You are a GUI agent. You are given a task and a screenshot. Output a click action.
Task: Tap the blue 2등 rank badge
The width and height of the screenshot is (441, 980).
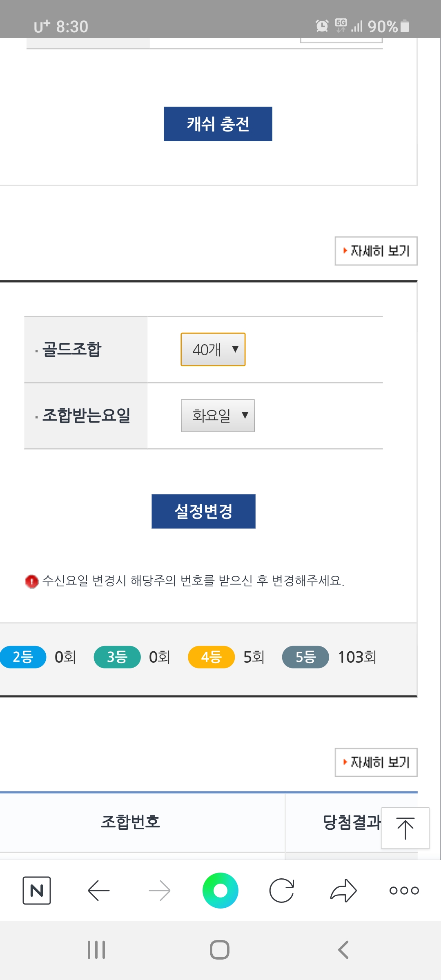point(23,657)
